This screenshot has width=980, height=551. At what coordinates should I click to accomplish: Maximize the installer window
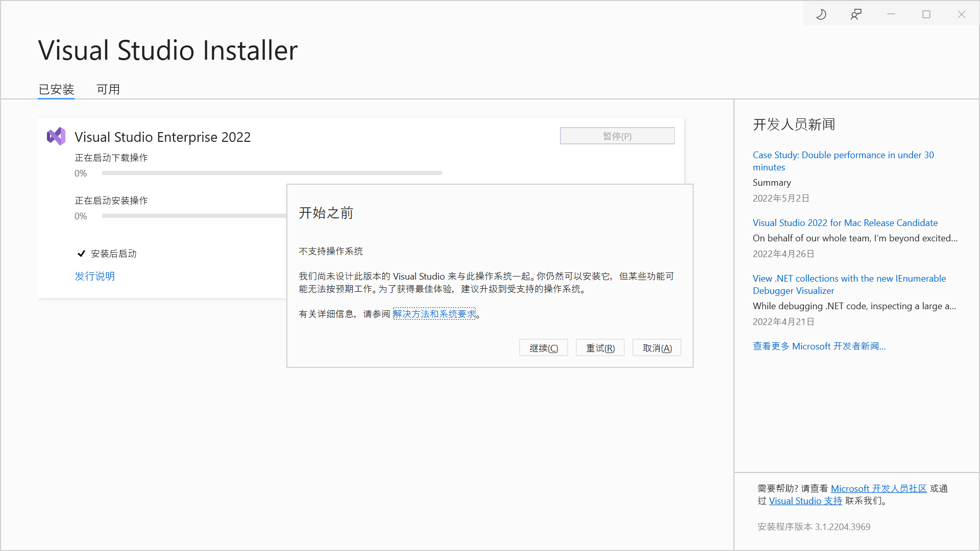[x=926, y=14]
